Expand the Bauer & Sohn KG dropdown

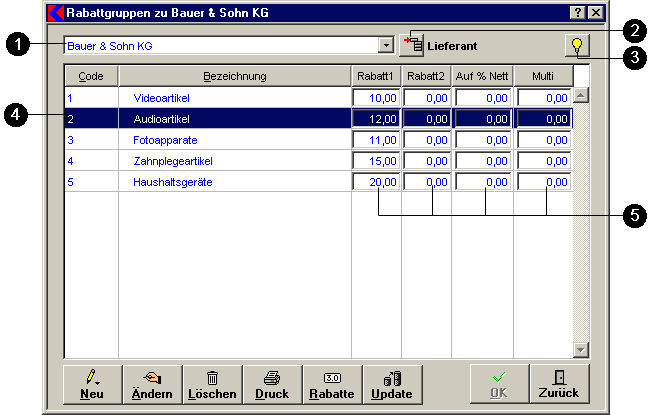[x=386, y=46]
